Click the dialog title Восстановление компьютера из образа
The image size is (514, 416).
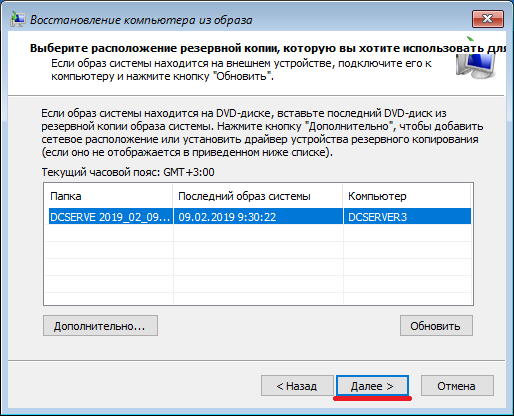point(141,20)
